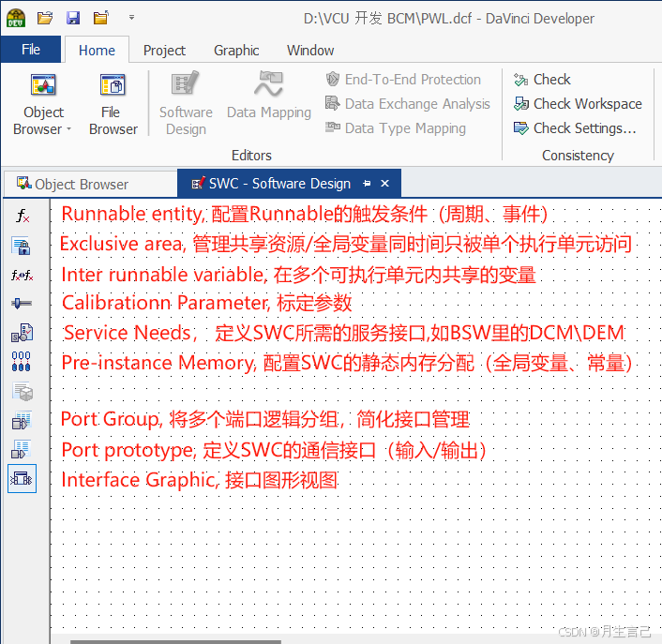Click the DaVinci Developer application logo
This screenshot has width=662, height=644.
pyautogui.click(x=16, y=18)
